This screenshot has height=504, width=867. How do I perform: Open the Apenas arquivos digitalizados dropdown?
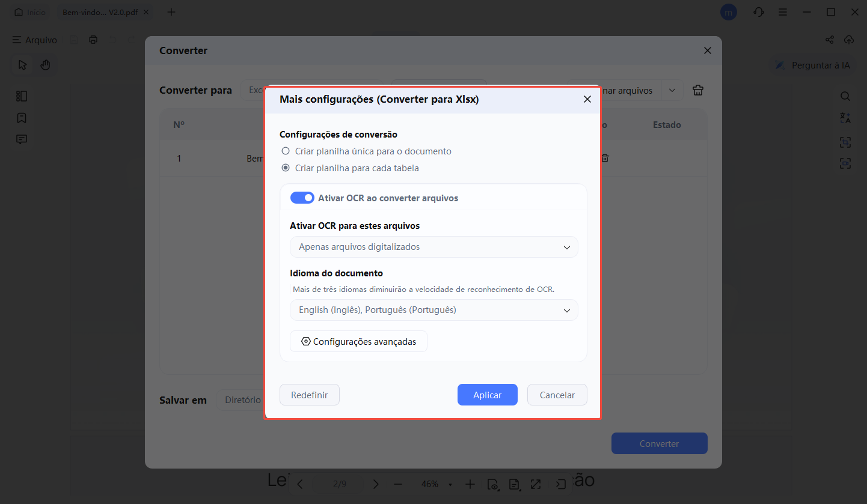pyautogui.click(x=433, y=247)
